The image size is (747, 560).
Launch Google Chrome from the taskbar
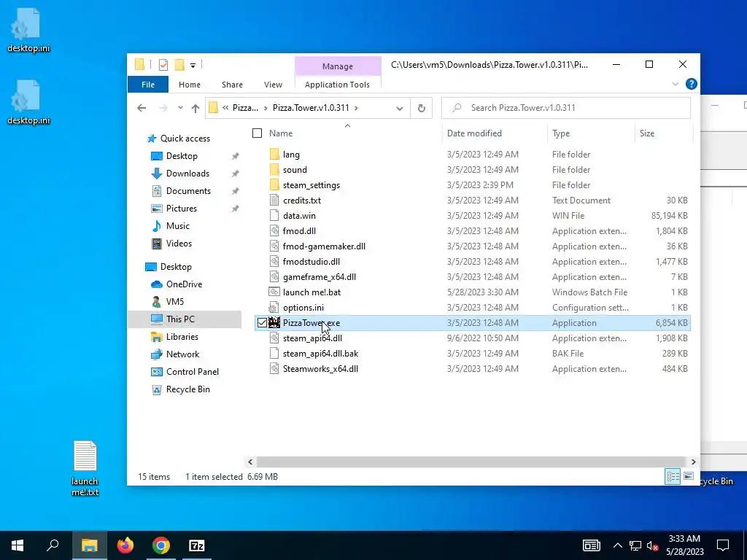pyautogui.click(x=161, y=545)
